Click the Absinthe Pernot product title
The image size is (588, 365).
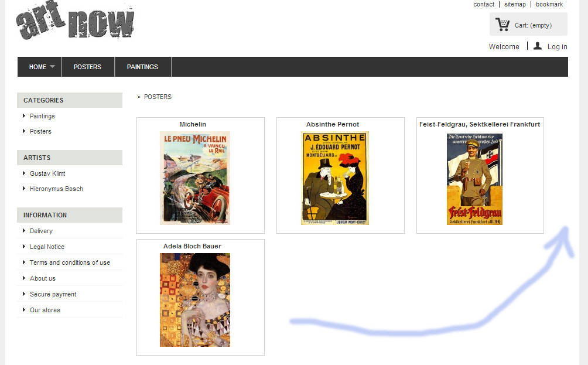[x=333, y=124]
